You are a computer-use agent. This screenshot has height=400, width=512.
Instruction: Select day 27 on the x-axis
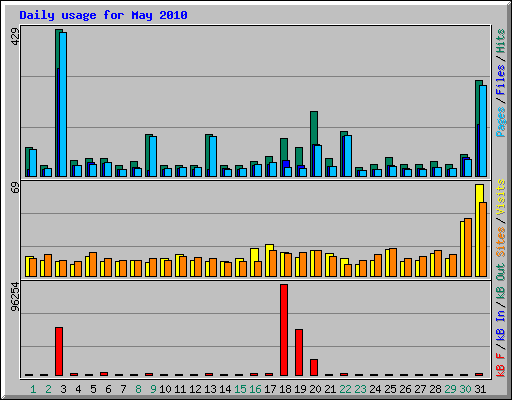click(420, 389)
